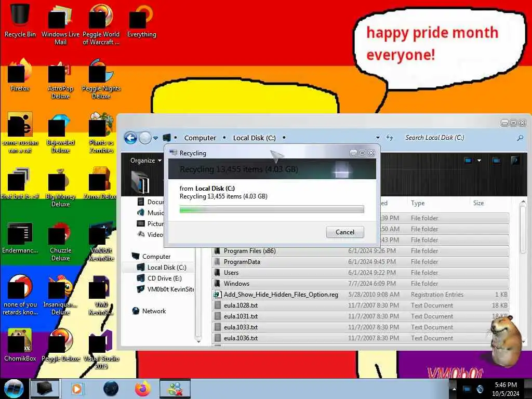Click the refresh icon beside address bar
The image size is (532, 399).
(390, 137)
